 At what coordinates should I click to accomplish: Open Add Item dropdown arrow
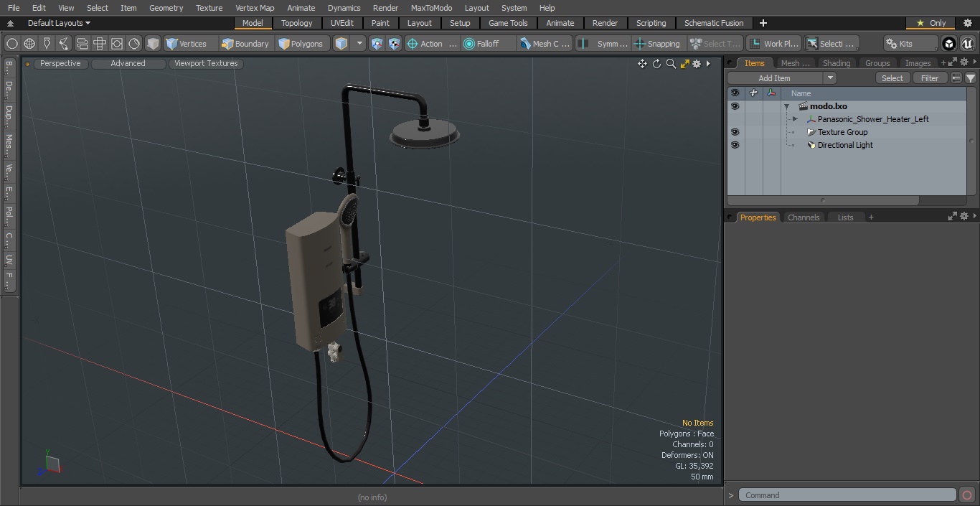(x=830, y=78)
